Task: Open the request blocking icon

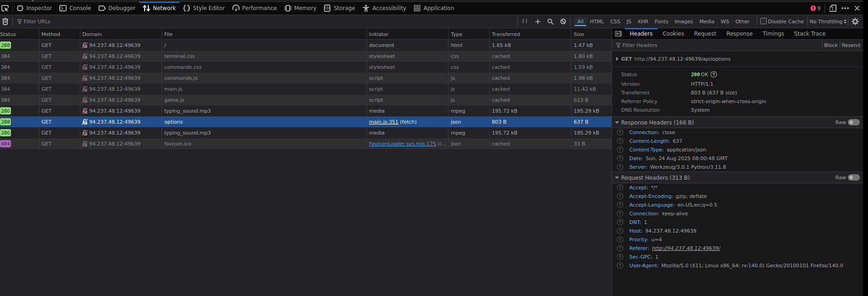Action: [x=563, y=21]
